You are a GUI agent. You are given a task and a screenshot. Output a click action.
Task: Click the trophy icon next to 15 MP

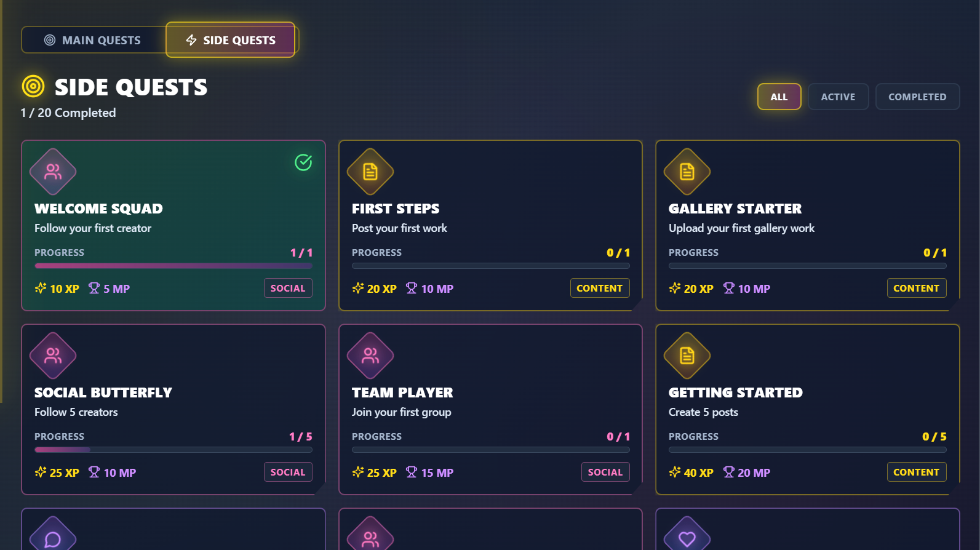point(411,472)
